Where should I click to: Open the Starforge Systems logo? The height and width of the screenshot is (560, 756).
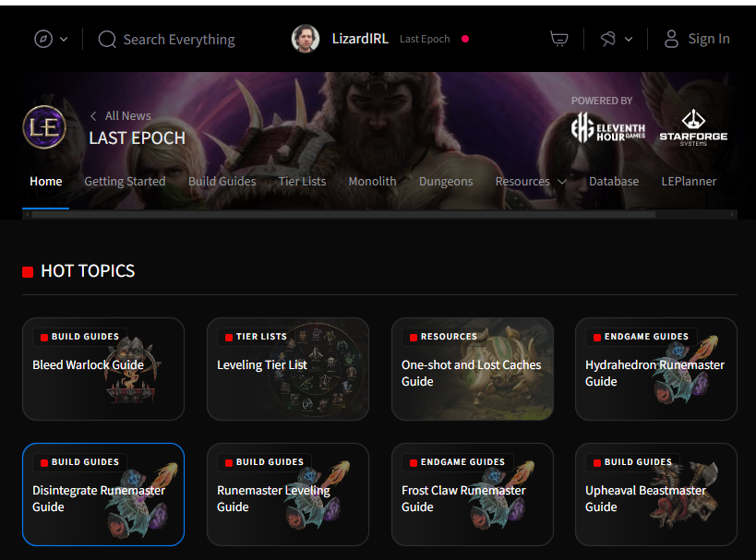click(x=693, y=127)
